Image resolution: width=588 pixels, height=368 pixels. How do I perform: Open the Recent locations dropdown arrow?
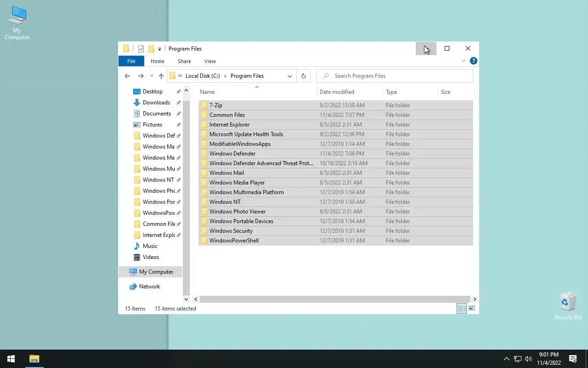[152, 76]
